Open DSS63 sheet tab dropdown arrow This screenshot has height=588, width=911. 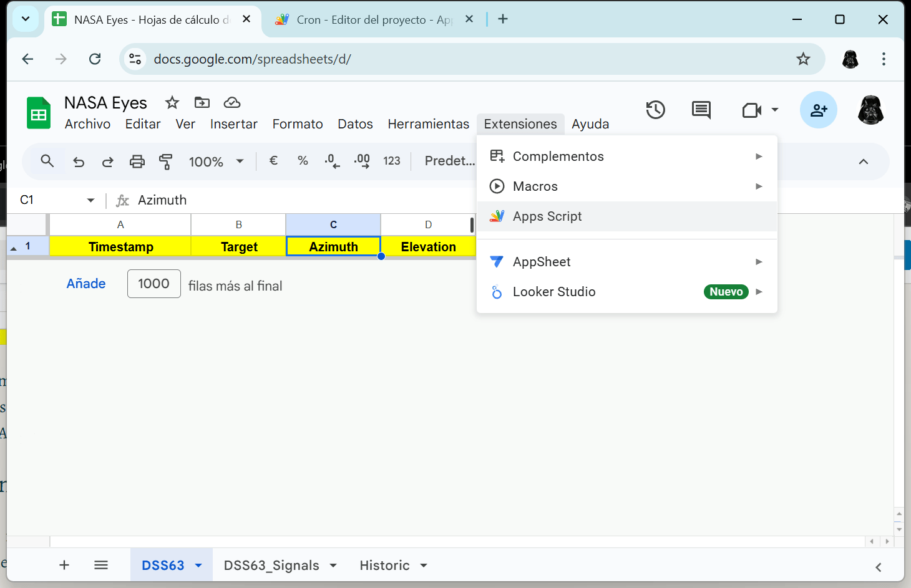click(199, 566)
